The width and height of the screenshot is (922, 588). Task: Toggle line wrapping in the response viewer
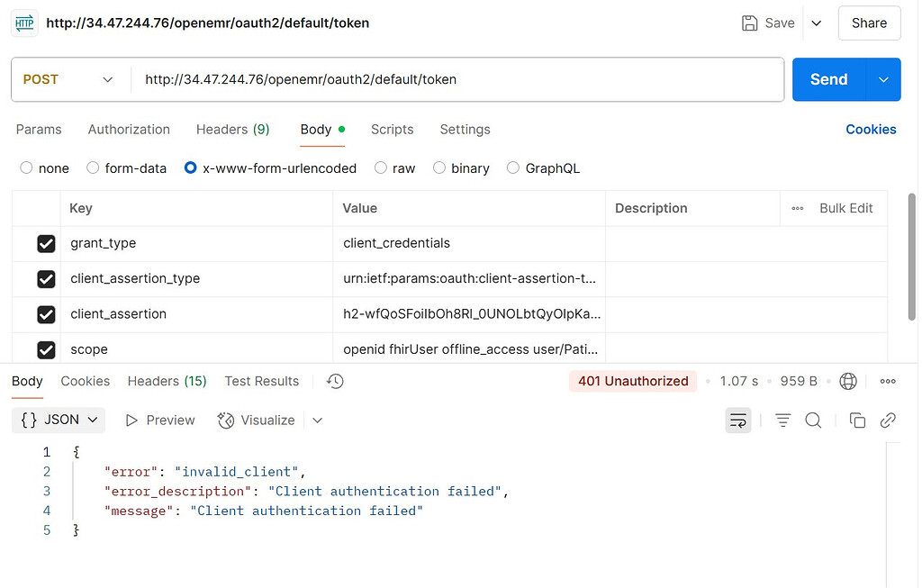point(738,420)
